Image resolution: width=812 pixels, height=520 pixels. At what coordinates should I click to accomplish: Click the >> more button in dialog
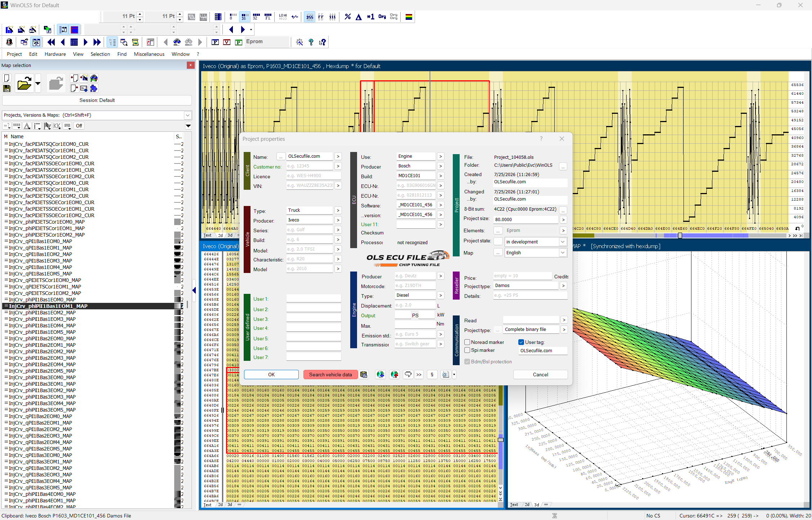tap(419, 375)
